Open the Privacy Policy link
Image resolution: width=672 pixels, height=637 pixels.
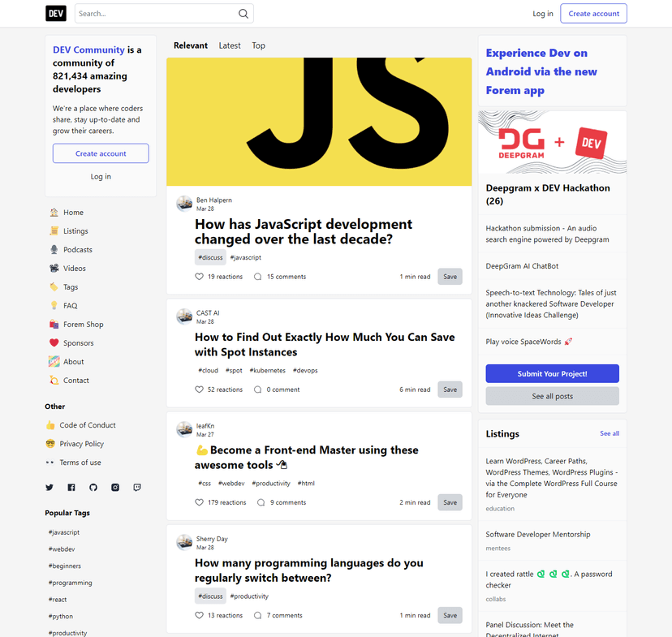click(x=81, y=444)
